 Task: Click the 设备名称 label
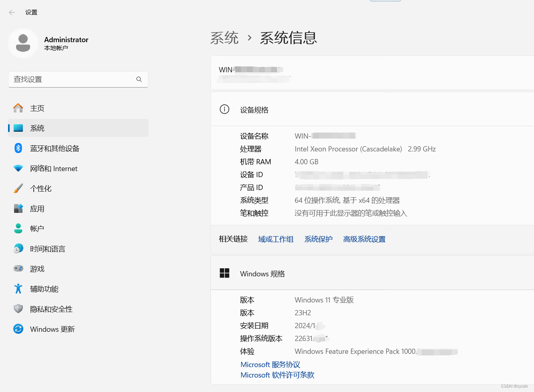pyautogui.click(x=254, y=136)
